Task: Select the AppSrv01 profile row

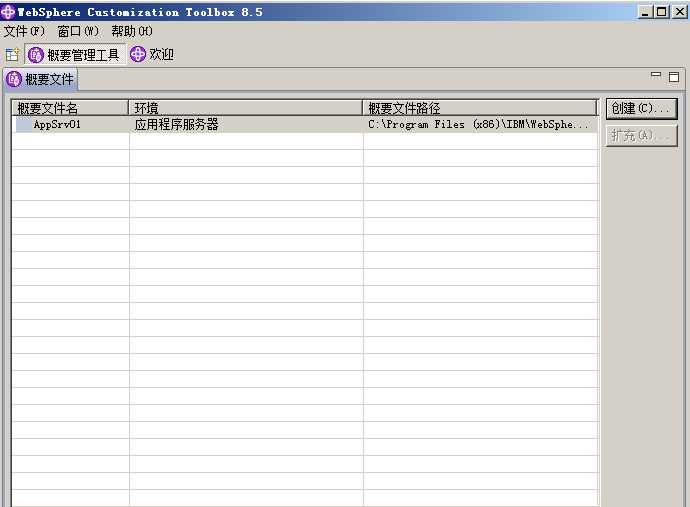Action: click(305, 125)
